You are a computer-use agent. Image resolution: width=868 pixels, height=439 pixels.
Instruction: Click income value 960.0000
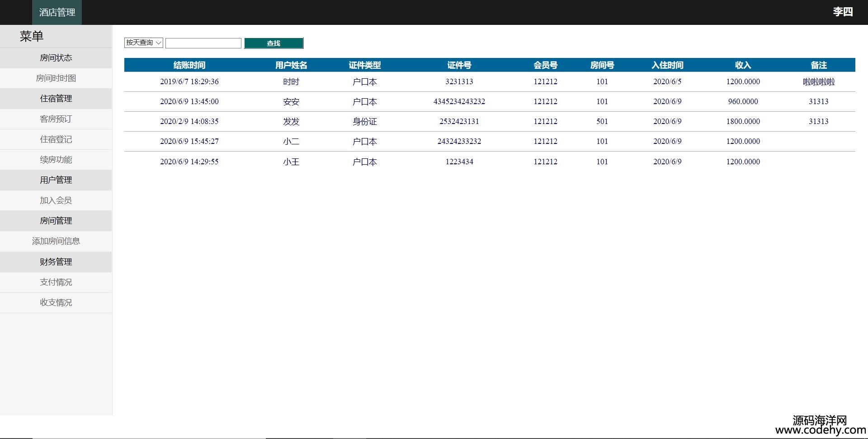click(x=743, y=102)
